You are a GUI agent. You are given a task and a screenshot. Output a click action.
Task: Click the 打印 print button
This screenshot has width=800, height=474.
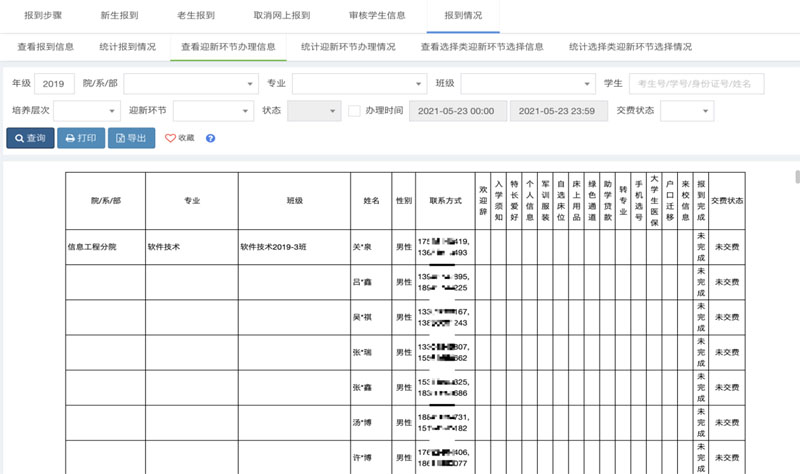click(x=80, y=138)
